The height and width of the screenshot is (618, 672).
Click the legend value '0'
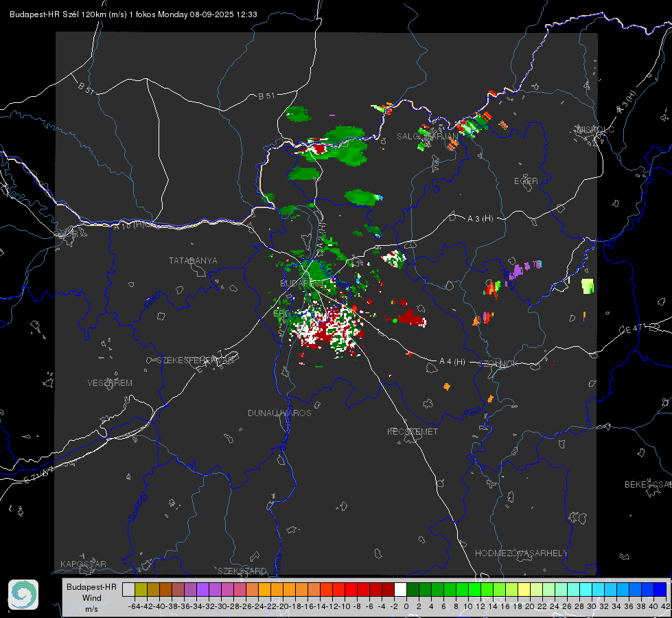coord(406,606)
